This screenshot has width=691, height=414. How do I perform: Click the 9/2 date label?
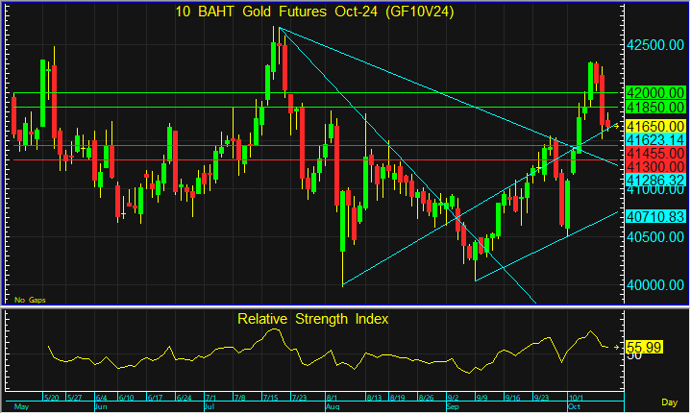pyautogui.click(x=453, y=398)
